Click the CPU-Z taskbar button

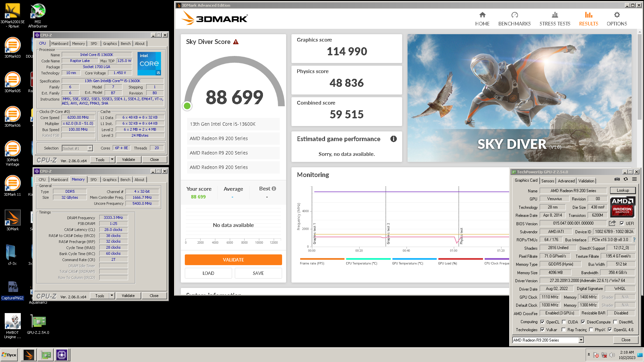coord(62,355)
